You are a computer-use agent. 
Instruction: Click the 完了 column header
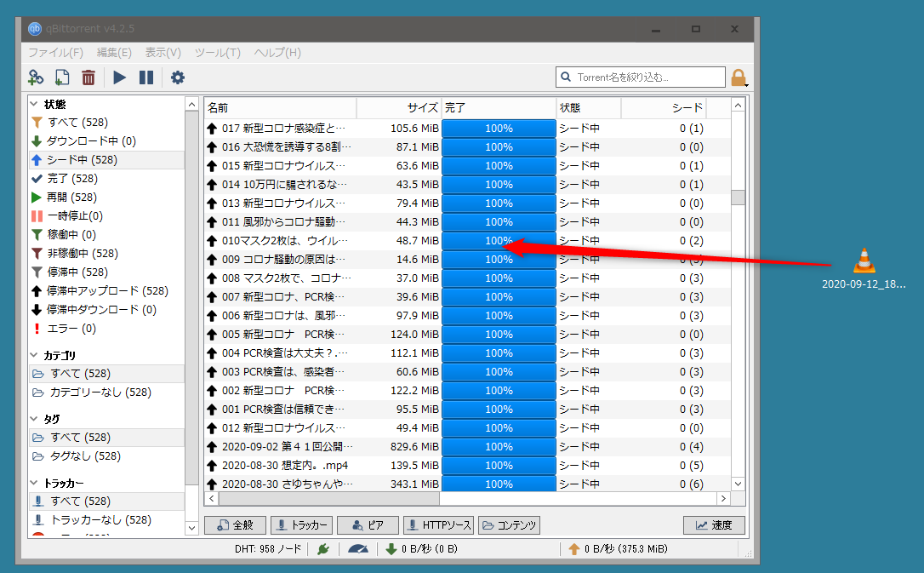point(497,108)
